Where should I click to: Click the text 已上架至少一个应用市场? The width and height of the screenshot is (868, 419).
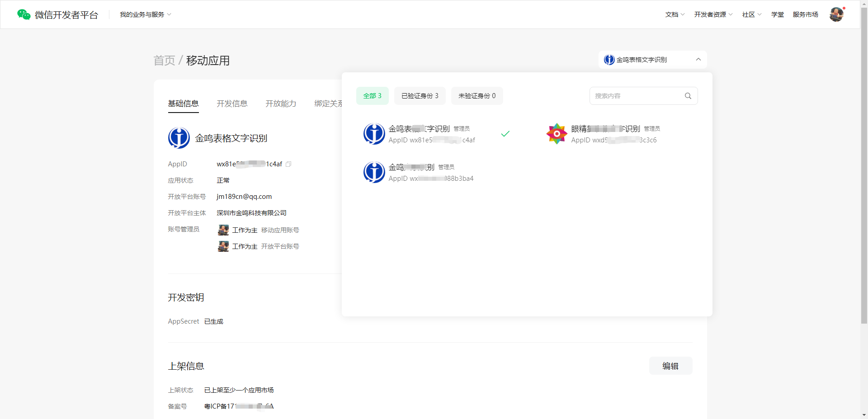(239, 390)
